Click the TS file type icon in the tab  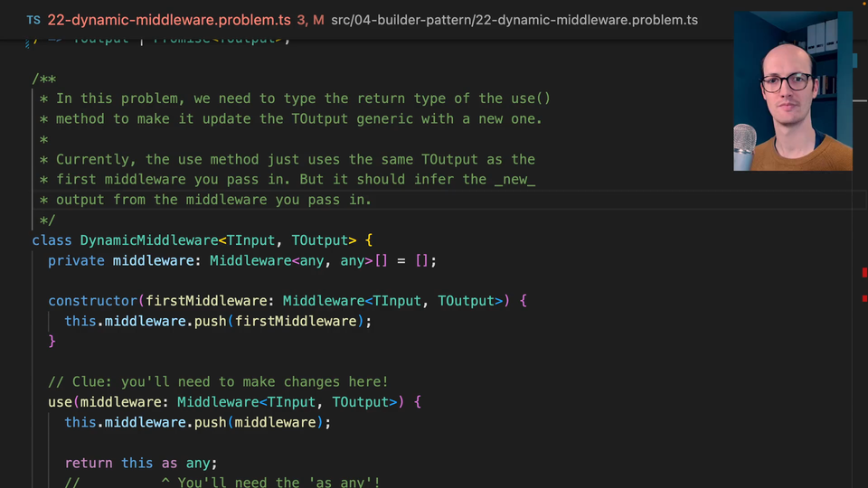pos(33,20)
